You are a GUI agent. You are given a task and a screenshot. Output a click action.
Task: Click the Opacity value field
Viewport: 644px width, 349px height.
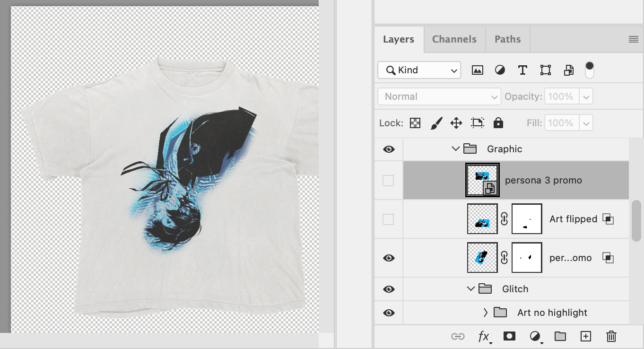coord(562,96)
